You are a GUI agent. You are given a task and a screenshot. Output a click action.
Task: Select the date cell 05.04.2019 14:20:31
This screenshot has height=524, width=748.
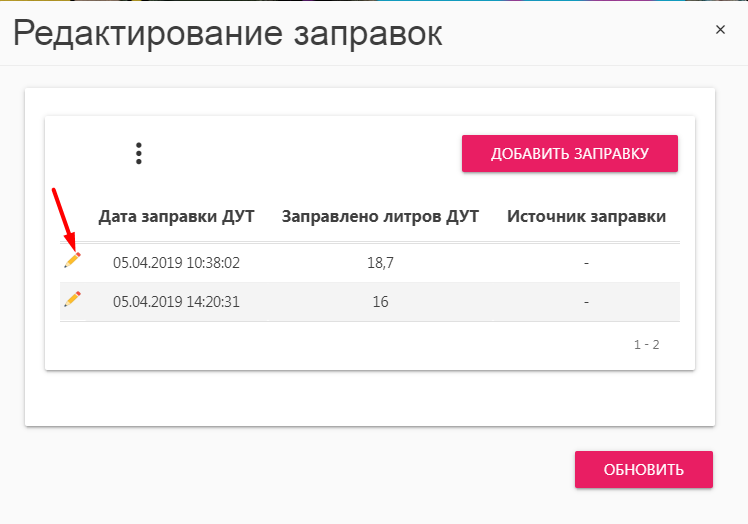tap(177, 302)
